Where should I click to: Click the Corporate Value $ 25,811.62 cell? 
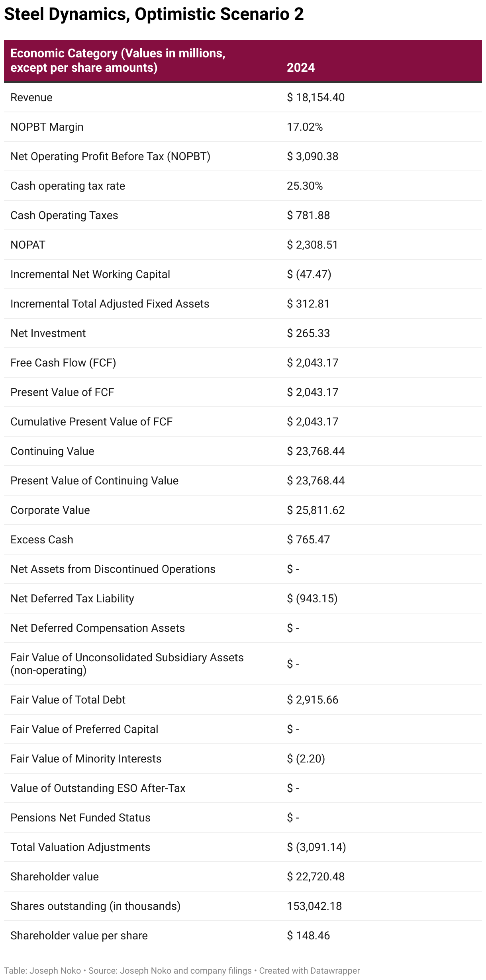coord(316,510)
